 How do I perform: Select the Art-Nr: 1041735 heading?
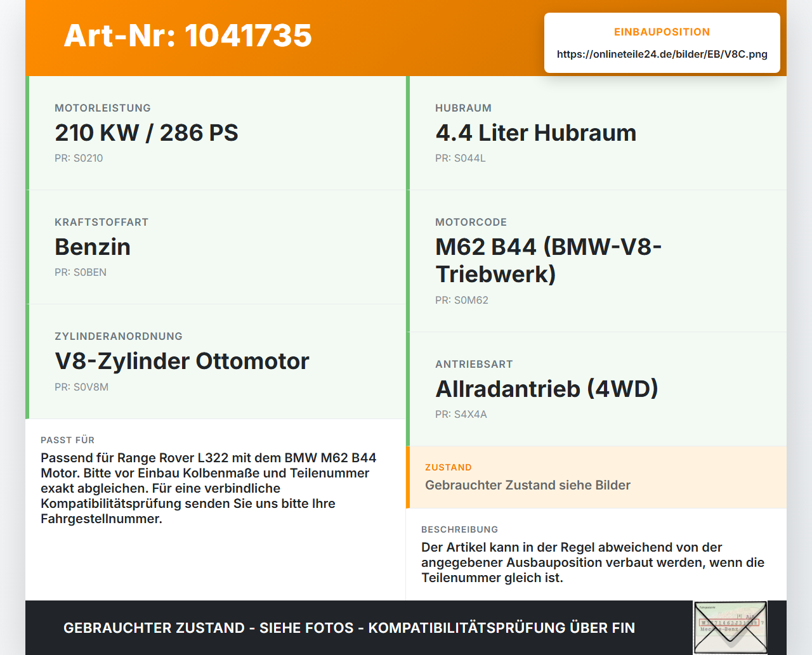pyautogui.click(x=188, y=36)
